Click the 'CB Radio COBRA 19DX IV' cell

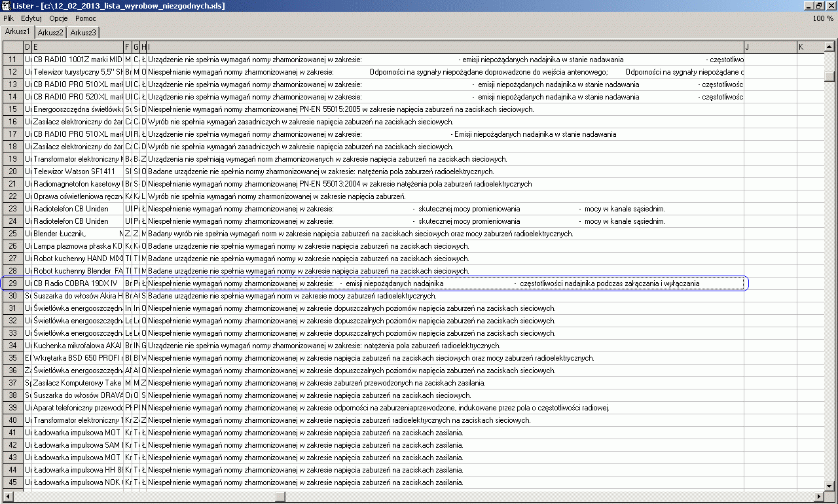pyautogui.click(x=77, y=283)
